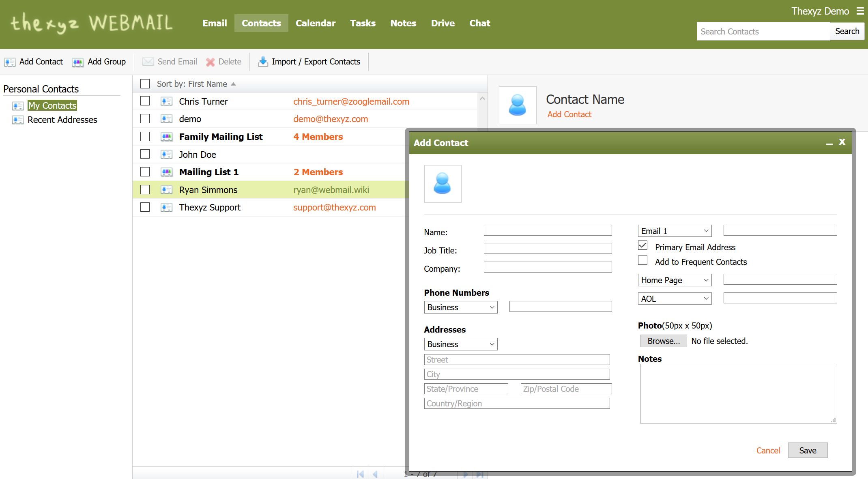The height and width of the screenshot is (479, 868).
Task: Click the Send Email envelope icon
Action: [147, 61]
